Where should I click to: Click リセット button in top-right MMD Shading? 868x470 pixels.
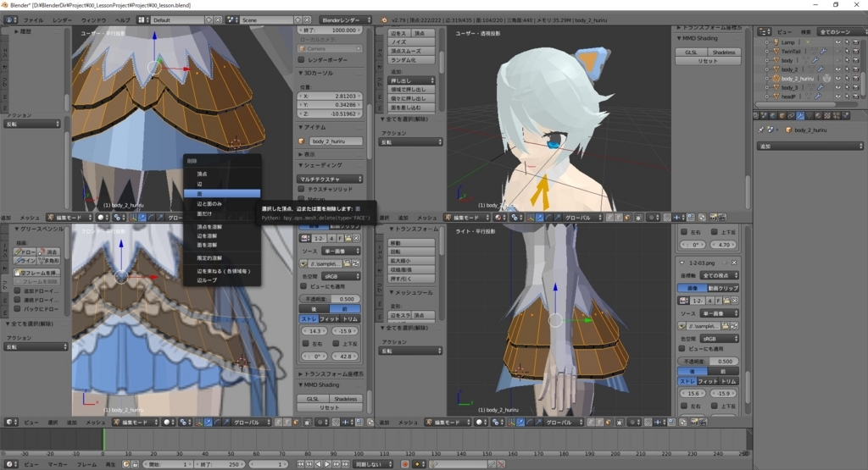(x=708, y=61)
